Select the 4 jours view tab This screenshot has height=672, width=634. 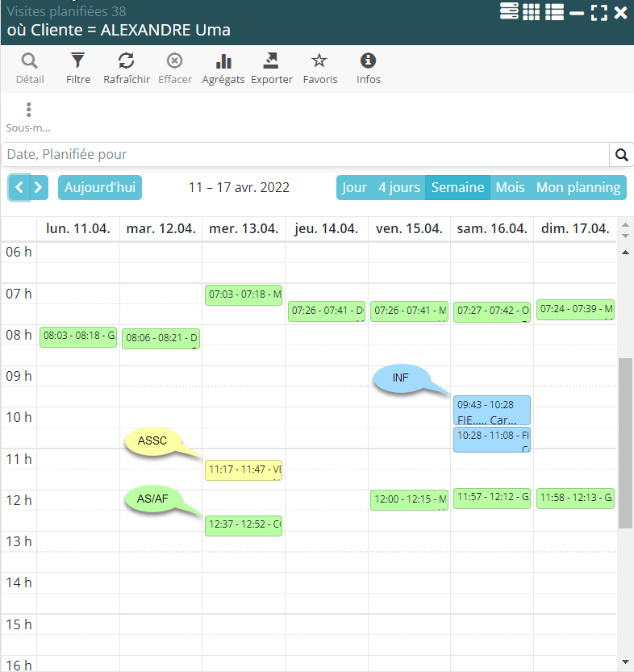pos(398,188)
